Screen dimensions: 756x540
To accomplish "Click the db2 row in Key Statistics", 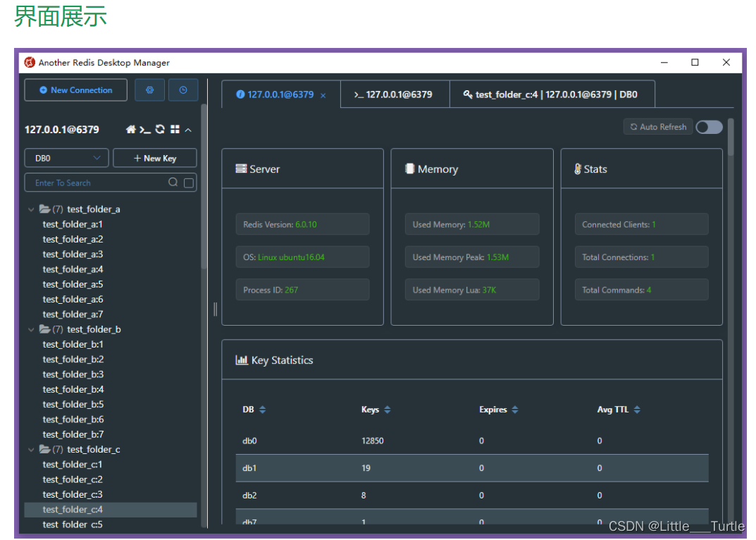I will [472, 495].
